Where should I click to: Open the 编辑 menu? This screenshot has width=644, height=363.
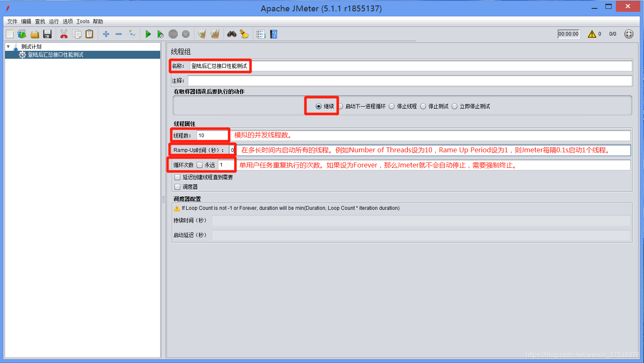coord(26,21)
